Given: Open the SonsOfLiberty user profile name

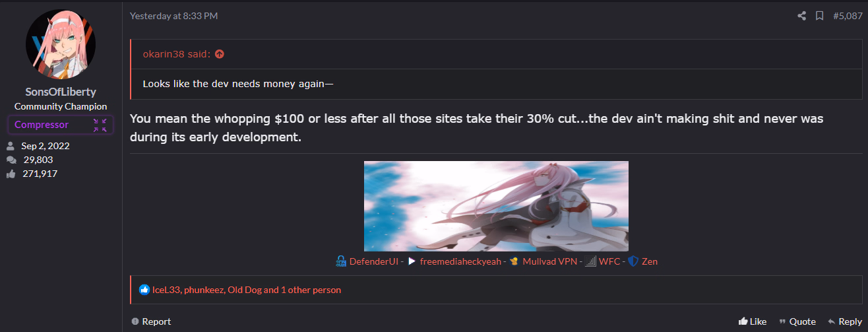Looking at the screenshot, I should 61,92.
